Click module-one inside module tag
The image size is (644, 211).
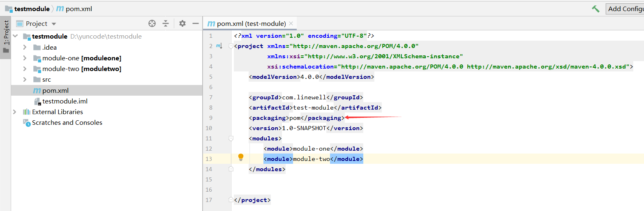(312, 149)
